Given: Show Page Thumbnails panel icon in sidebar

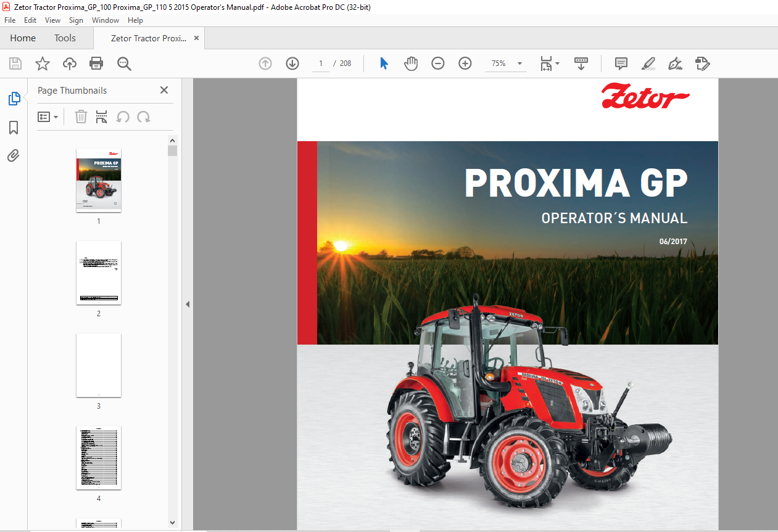Looking at the screenshot, I should 14,99.
